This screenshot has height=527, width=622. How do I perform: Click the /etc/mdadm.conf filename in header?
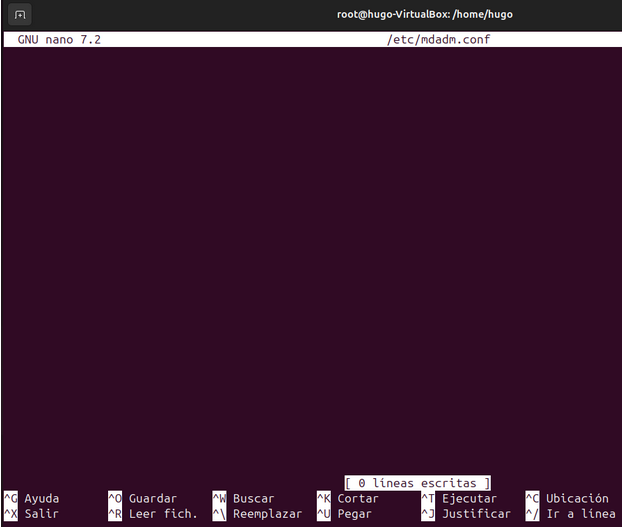click(x=438, y=40)
